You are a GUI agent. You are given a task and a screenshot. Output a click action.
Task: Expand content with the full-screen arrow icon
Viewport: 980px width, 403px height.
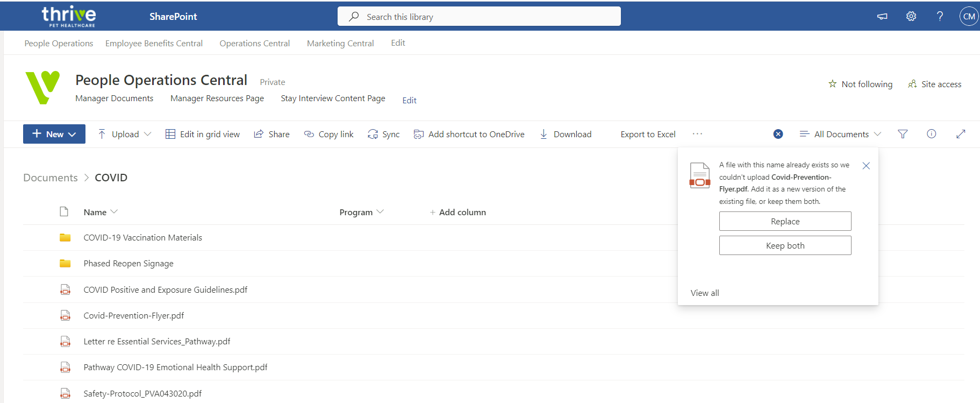pos(960,134)
